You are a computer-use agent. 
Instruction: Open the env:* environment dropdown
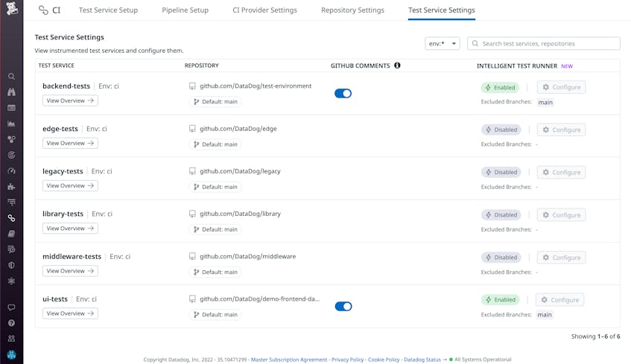point(443,43)
